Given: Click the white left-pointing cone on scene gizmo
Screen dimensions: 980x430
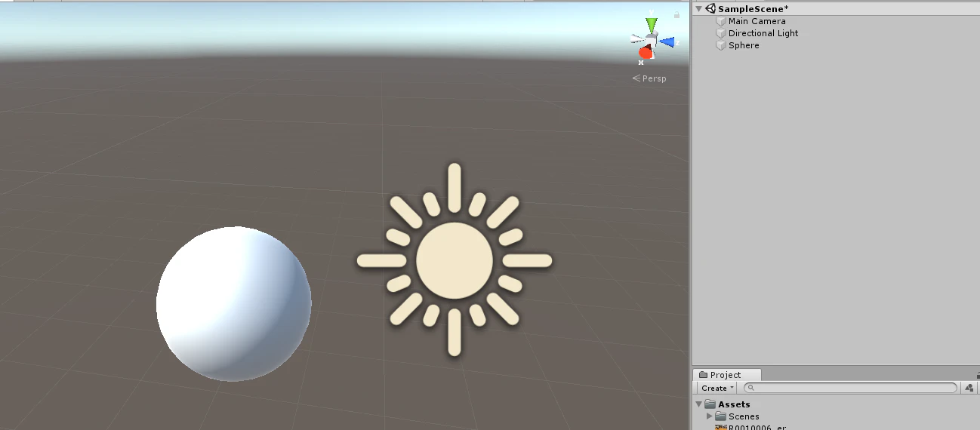Looking at the screenshot, I should tap(637, 38).
